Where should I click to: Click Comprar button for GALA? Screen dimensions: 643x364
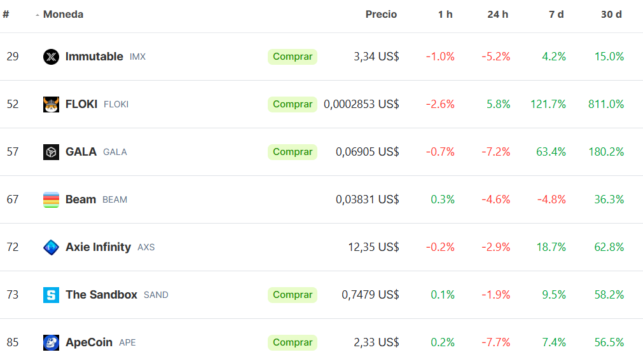[x=293, y=152]
